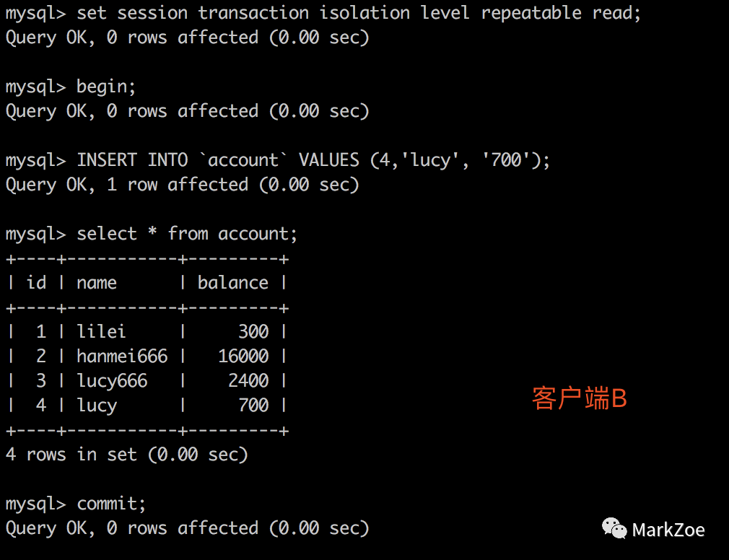Viewport: 729px width, 560px height.
Task: Click the 'lucy666' name cell
Action: [x=112, y=381]
